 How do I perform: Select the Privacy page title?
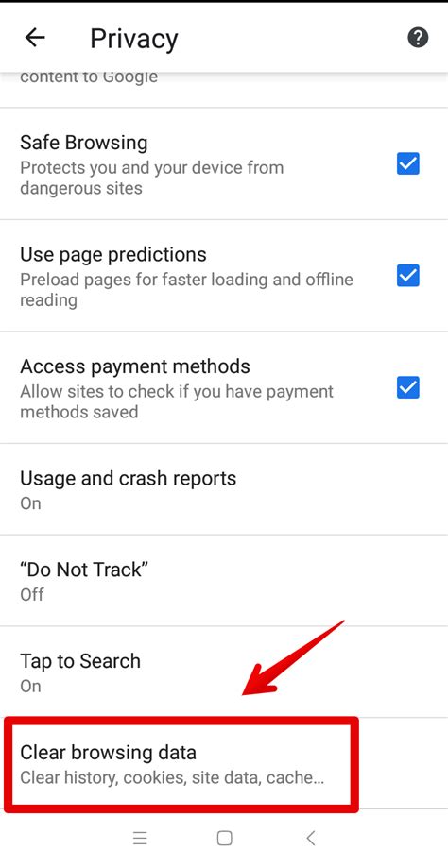[134, 39]
